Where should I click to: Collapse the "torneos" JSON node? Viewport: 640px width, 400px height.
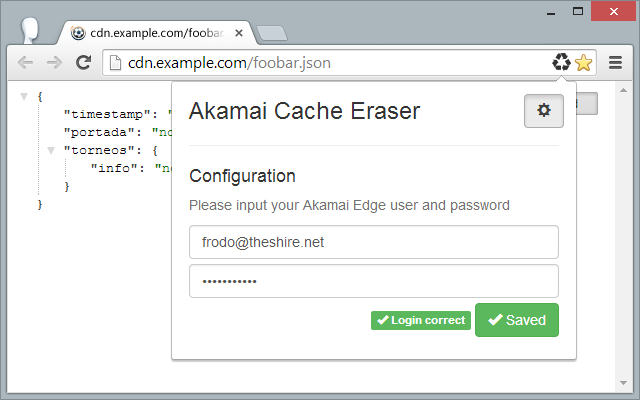point(51,151)
